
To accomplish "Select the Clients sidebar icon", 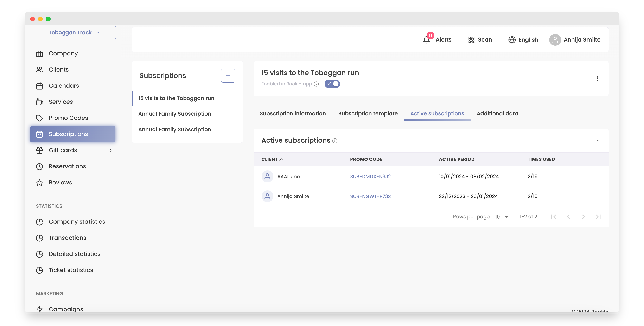I will pos(39,69).
